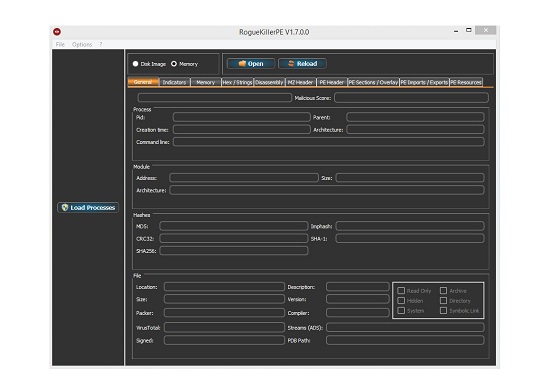Screen dimensions: 550x386
Task: Click the Version field
Action: pyautogui.click(x=358, y=299)
